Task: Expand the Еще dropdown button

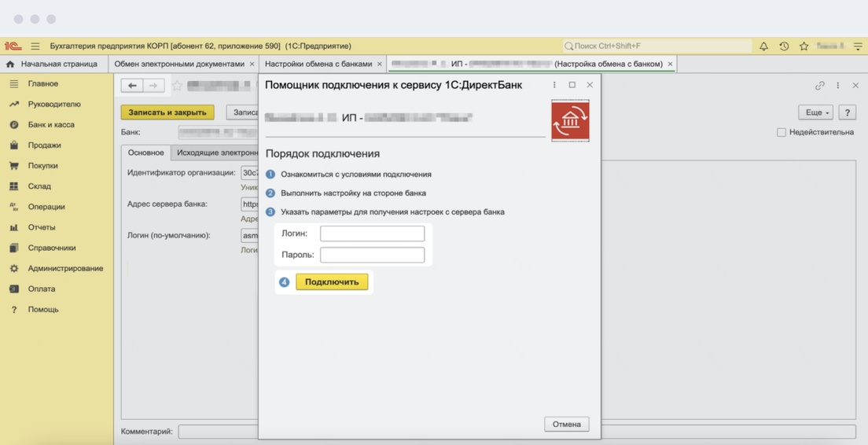Action: pyautogui.click(x=815, y=112)
